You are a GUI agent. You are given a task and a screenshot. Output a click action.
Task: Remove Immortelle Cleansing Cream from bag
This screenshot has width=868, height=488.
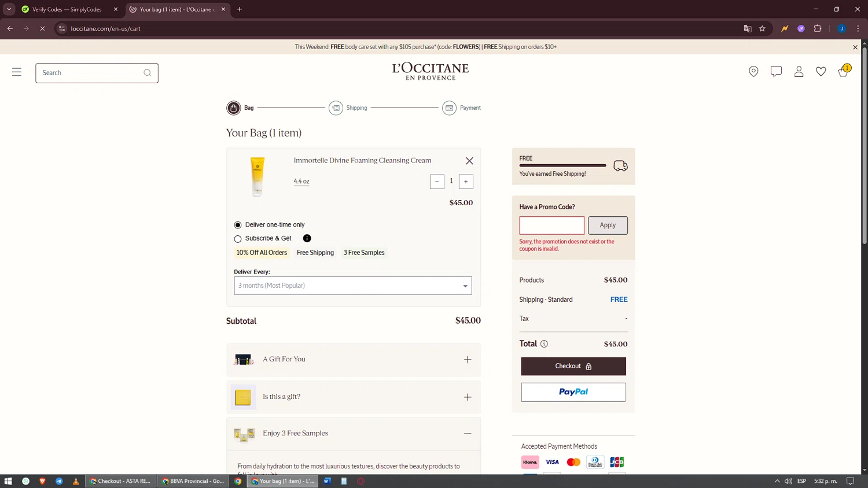click(x=469, y=161)
